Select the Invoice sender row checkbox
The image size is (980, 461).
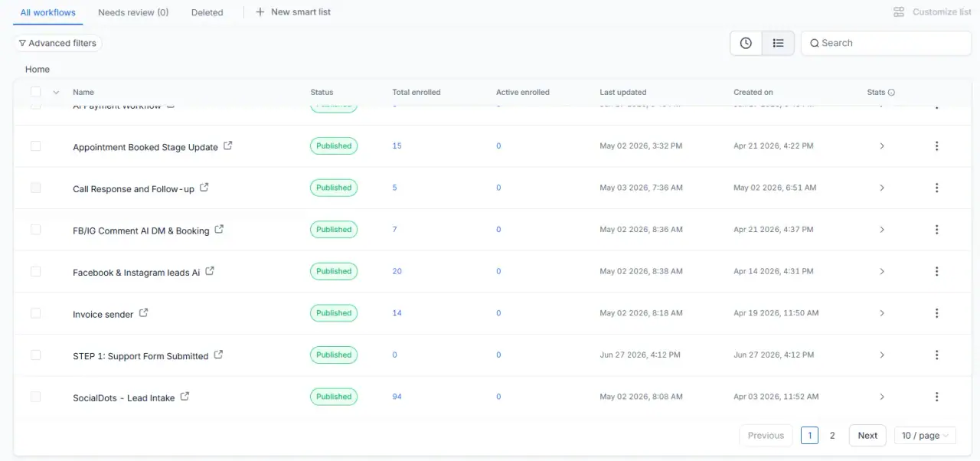[35, 313]
